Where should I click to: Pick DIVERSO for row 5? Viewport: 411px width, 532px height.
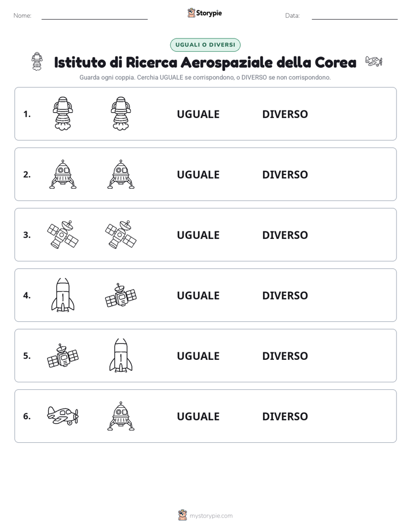(285, 356)
